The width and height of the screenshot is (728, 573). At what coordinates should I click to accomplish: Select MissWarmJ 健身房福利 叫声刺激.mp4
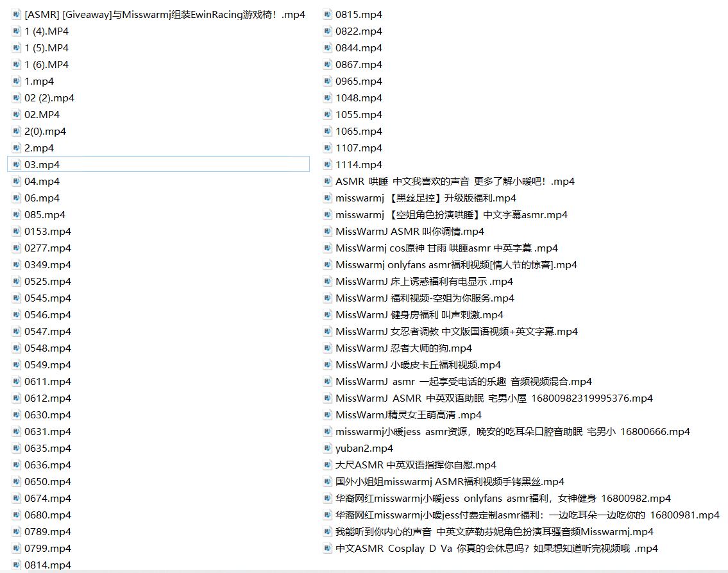(x=419, y=315)
